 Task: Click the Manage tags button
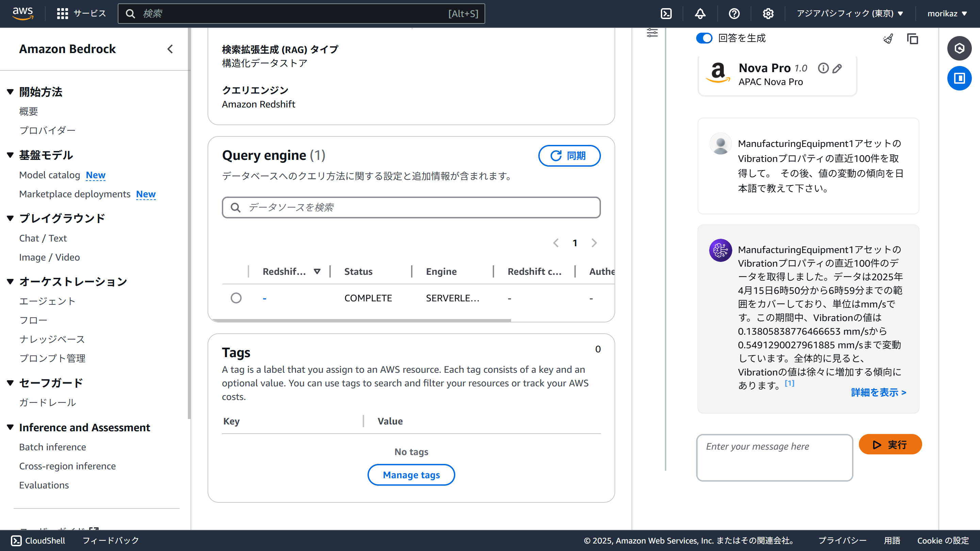click(411, 474)
